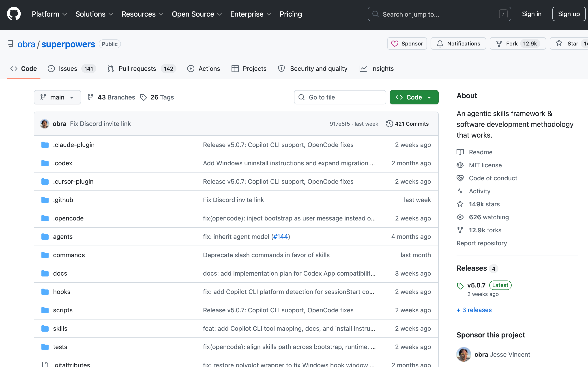Open the .cursor-plugin folder
This screenshot has height=367, width=588.
(x=73, y=181)
